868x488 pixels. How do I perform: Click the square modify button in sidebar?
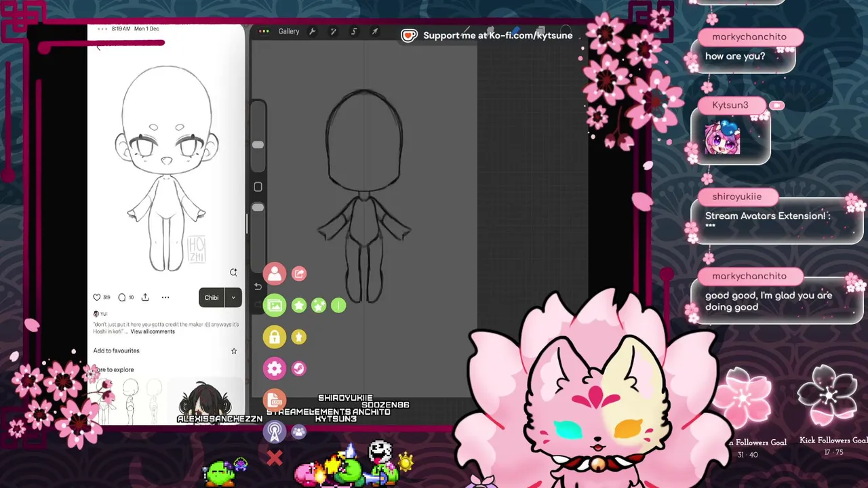point(258,186)
